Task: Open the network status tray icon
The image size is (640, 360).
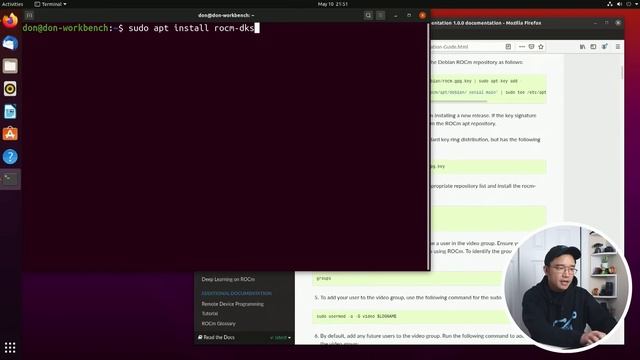Action: click(610, 4)
